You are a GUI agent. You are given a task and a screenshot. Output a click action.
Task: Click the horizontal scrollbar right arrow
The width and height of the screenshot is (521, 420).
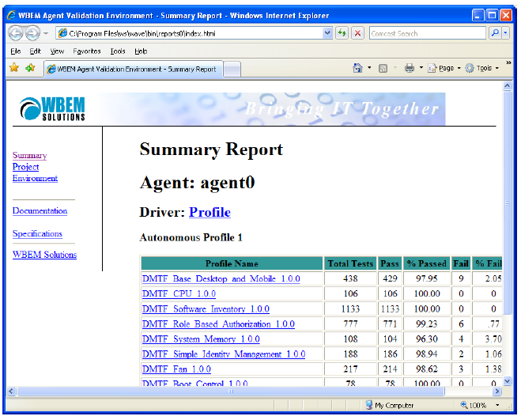[496, 391]
